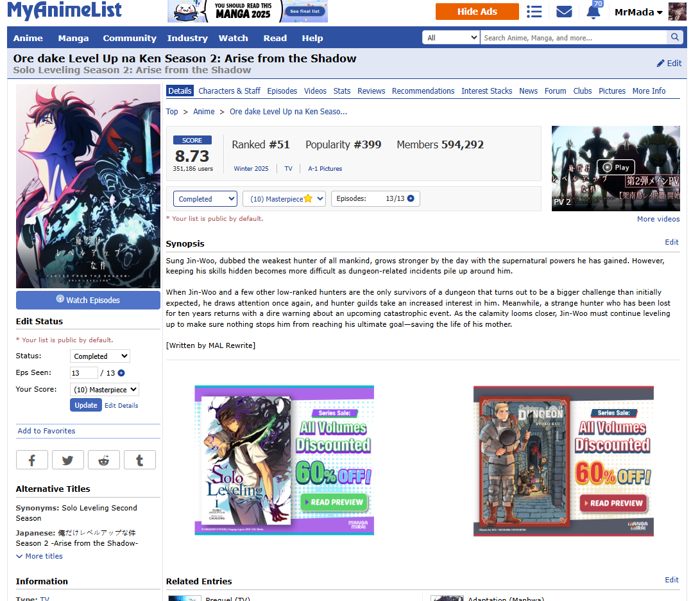Open the messages envelope icon
Viewport: 700px width, 601px height.
pyautogui.click(x=564, y=12)
